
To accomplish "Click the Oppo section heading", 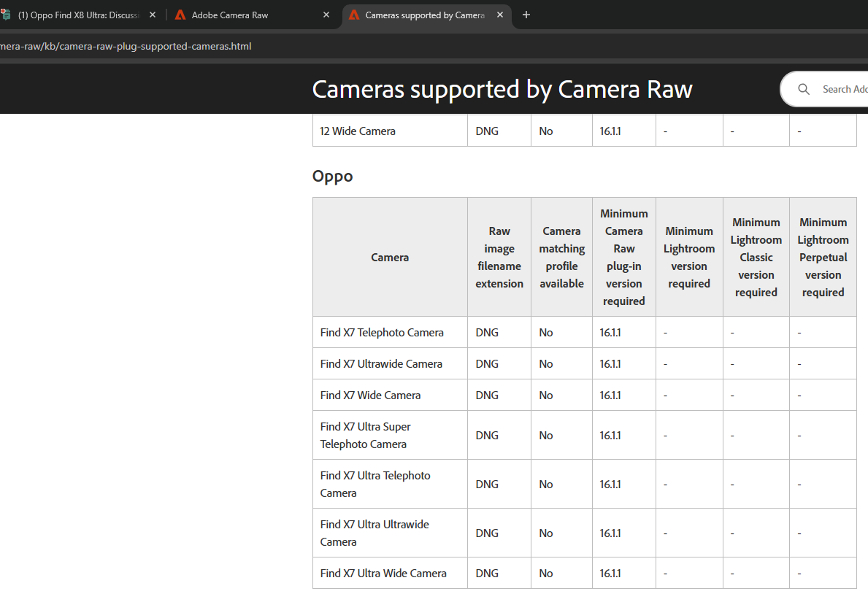I will coord(332,177).
